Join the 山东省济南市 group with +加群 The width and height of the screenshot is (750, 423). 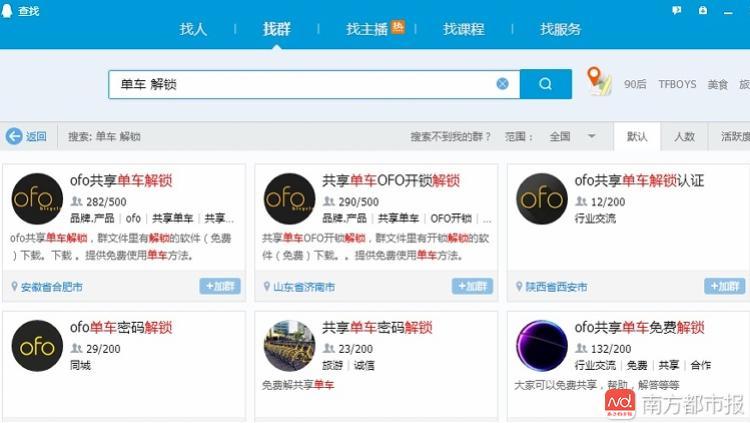[472, 286]
